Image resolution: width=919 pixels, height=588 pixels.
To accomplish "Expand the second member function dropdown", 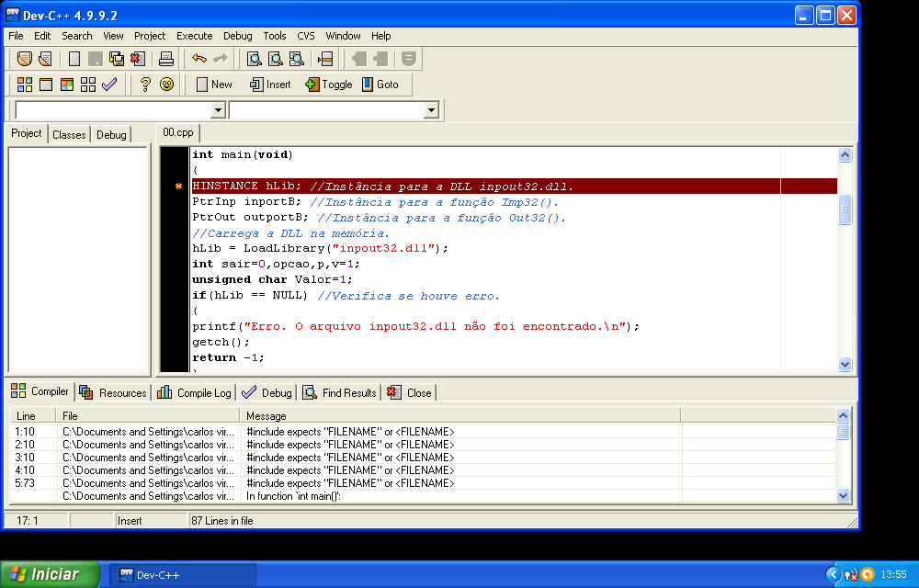I will click(x=431, y=110).
